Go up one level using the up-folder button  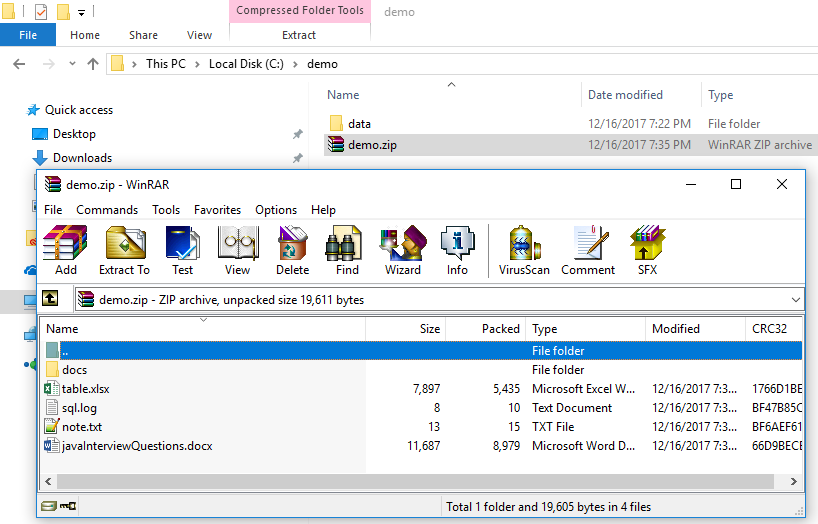pos(51,299)
